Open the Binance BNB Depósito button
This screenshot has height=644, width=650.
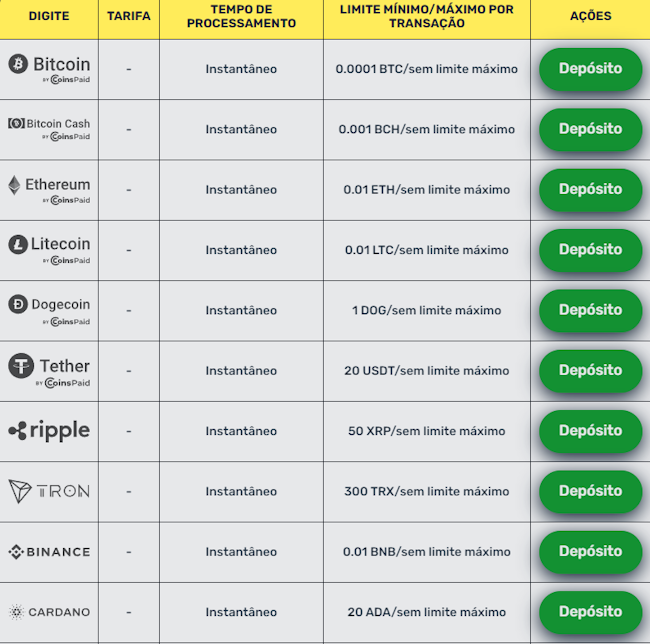[x=590, y=552]
